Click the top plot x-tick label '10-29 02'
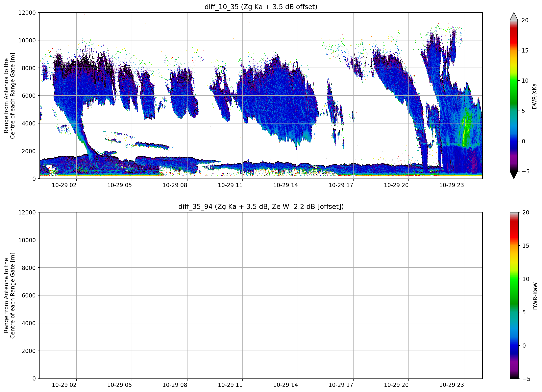This screenshot has width=542, height=392. (64, 185)
